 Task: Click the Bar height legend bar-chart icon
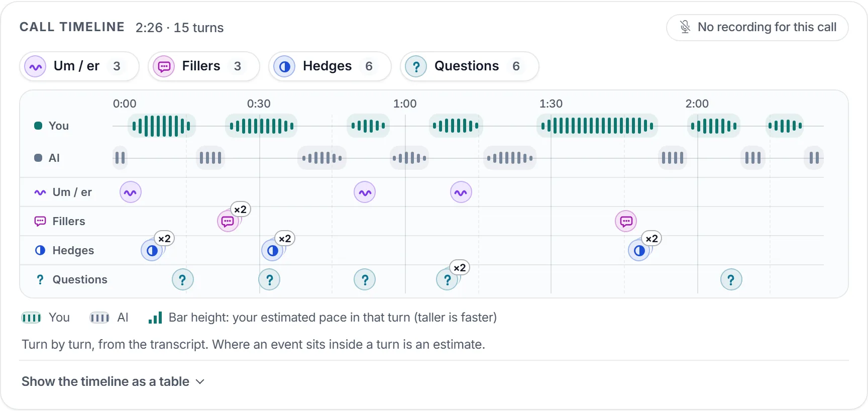click(x=155, y=318)
